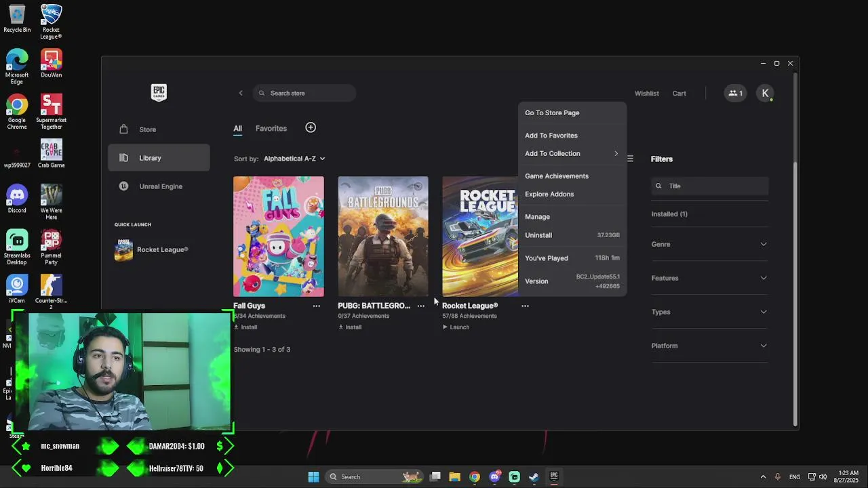Choose Manage in the context menu
Image resolution: width=868 pixels, height=488 pixels.
point(572,217)
